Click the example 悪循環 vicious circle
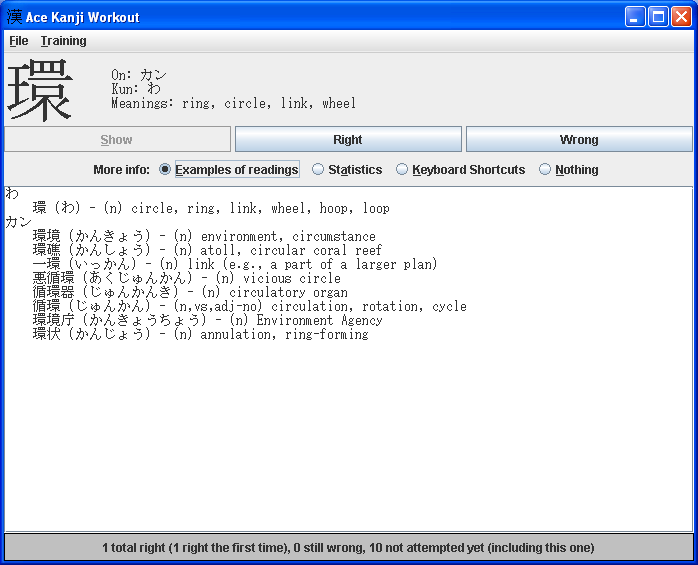This screenshot has width=698, height=565. (187, 278)
